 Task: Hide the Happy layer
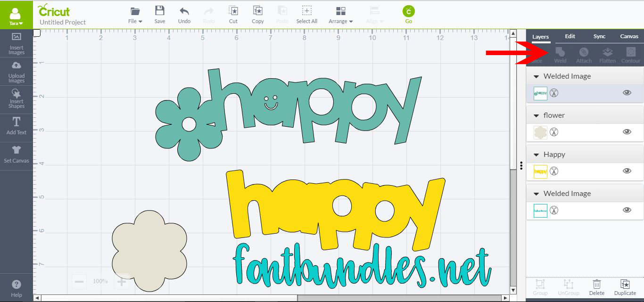point(627,171)
